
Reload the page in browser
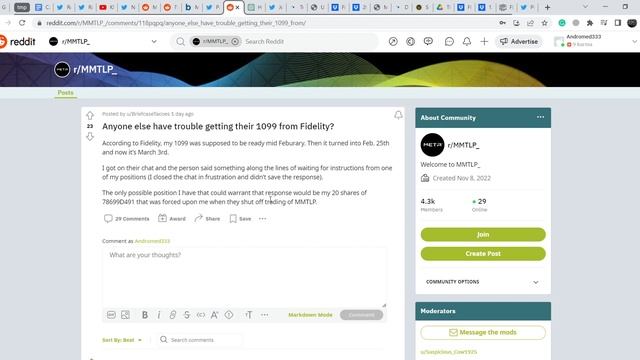click(x=22, y=23)
